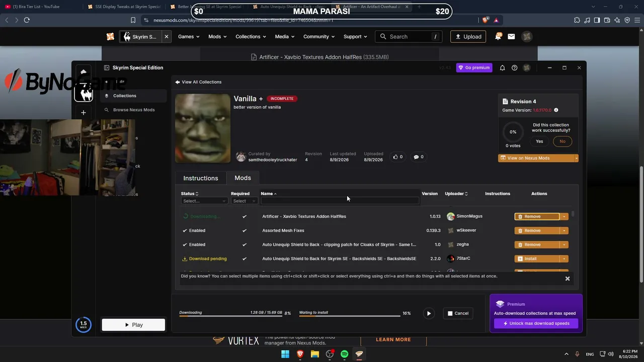
Task: Open the Status filter dropdown
Action: (x=204, y=201)
